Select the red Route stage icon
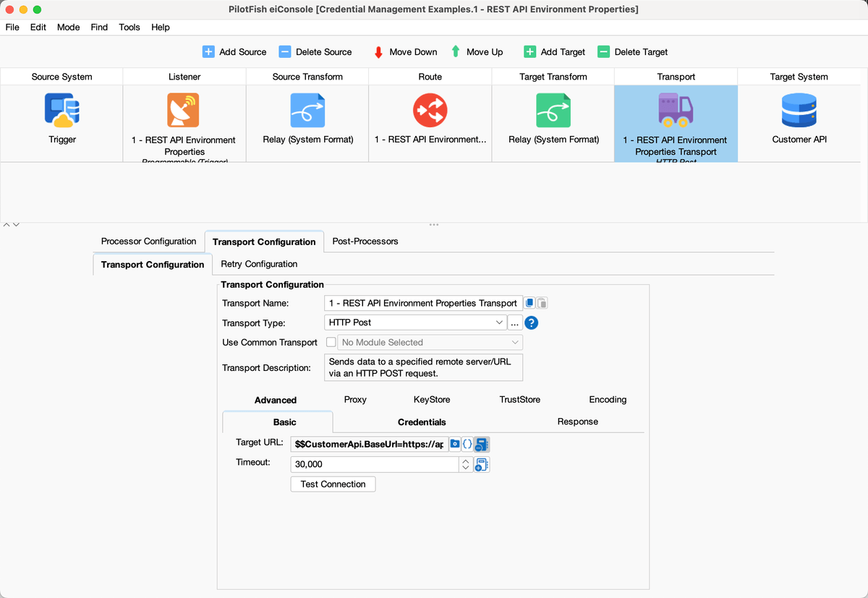This screenshot has width=868, height=598. pyautogui.click(x=430, y=111)
